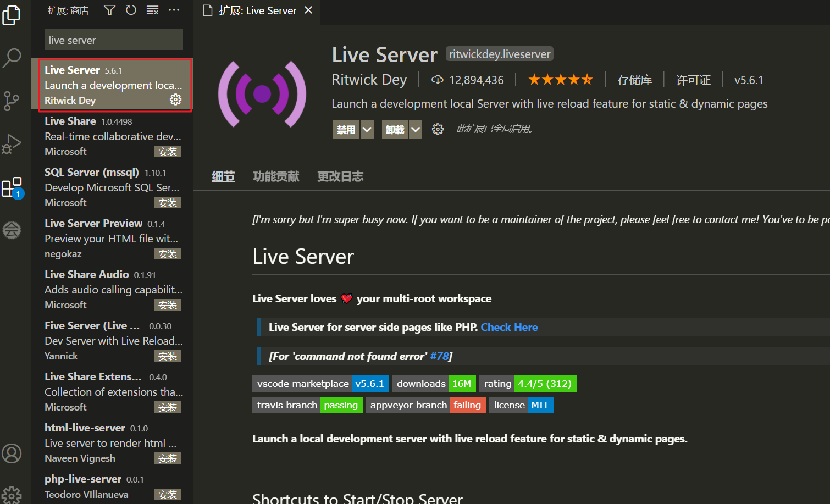Select Five Server list entry
This screenshot has height=504, width=830.
[112, 341]
